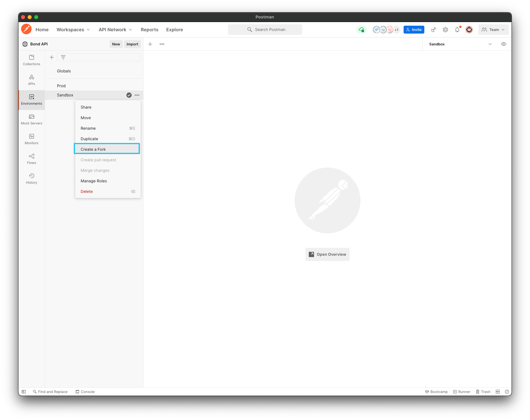Open the Console panel
Image resolution: width=530 pixels, height=420 pixels.
(x=85, y=392)
